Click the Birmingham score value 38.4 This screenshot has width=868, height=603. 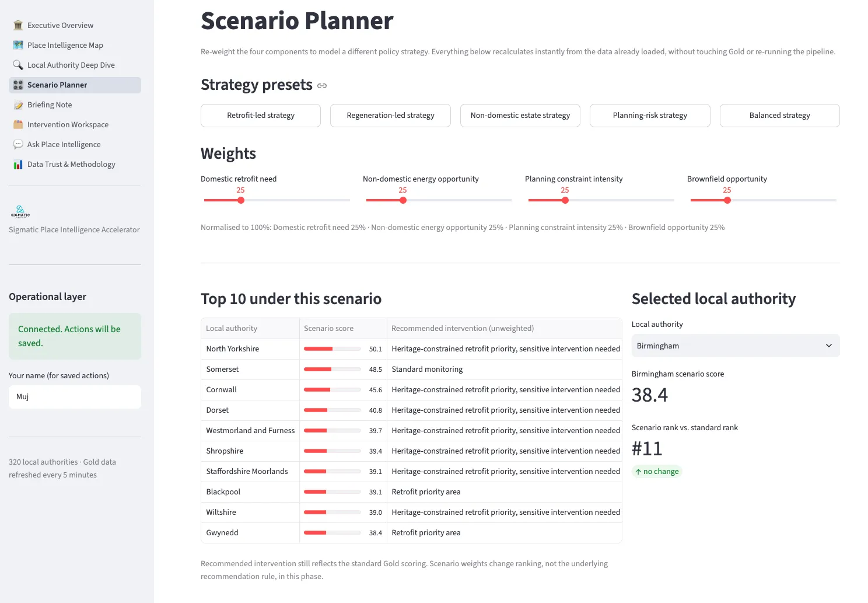coord(650,395)
